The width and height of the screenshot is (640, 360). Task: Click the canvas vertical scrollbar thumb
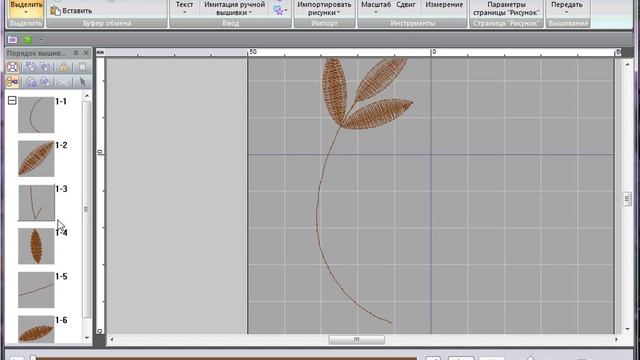(627, 199)
